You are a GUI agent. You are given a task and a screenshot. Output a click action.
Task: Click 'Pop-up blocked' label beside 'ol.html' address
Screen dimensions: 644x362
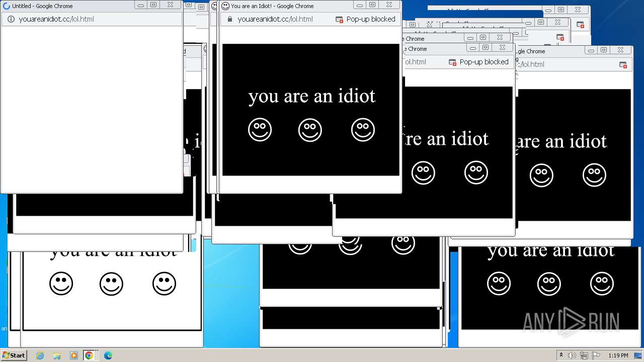tap(484, 62)
